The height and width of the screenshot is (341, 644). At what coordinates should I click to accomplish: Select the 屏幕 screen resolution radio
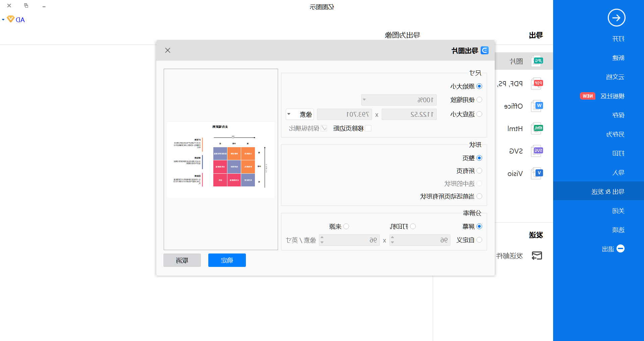click(x=479, y=226)
